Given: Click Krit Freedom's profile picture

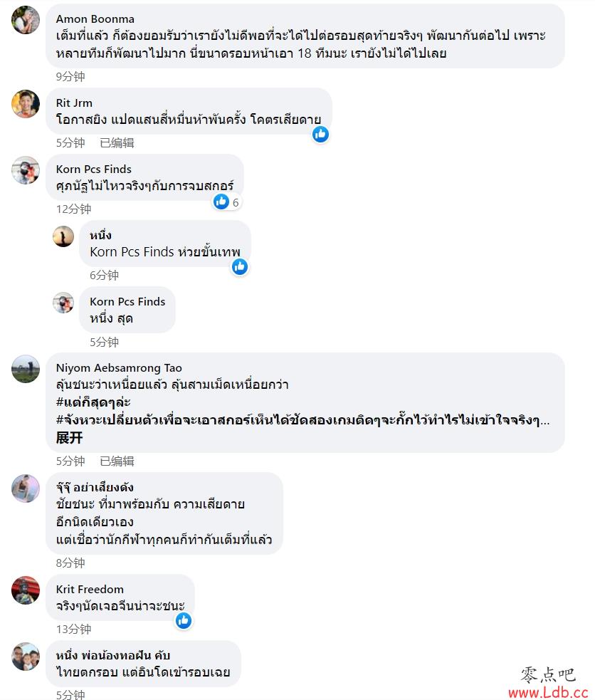Looking at the screenshot, I should [26, 590].
